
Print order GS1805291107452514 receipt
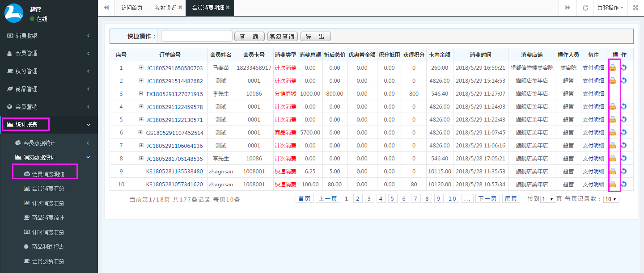[613, 133]
